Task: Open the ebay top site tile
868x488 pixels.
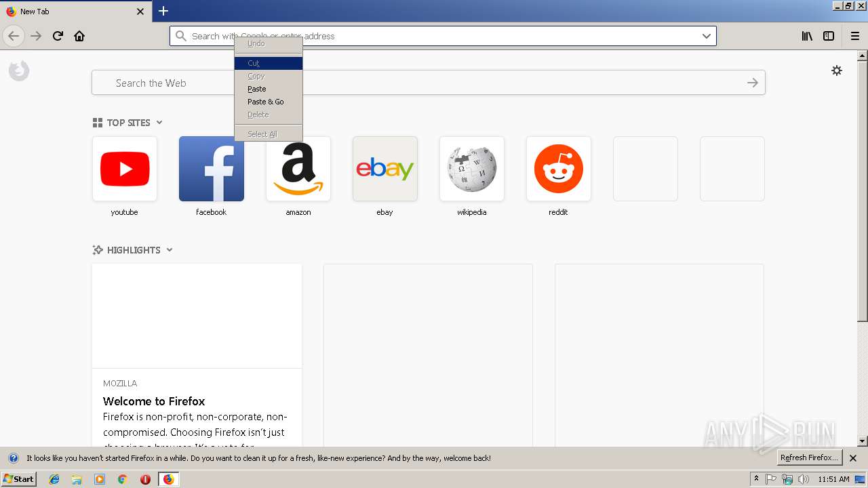Action: [385, 169]
